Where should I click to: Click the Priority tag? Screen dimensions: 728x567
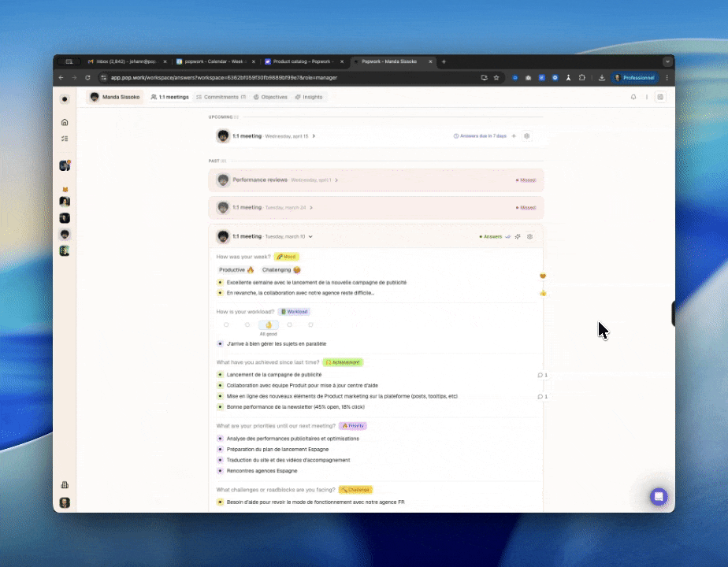pos(353,426)
